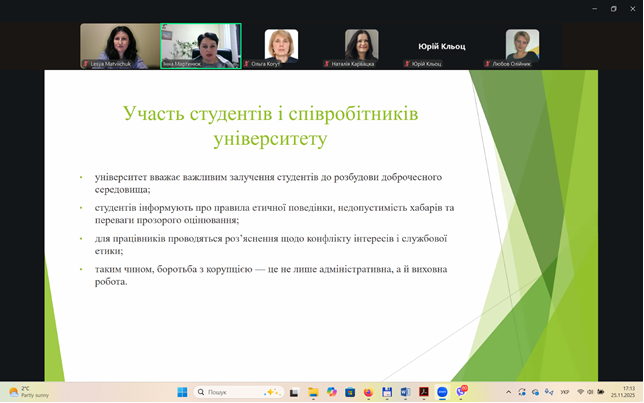This screenshot has width=644, height=403.
Task: Expand the hidden system tray icons chevron
Action: pyautogui.click(x=509, y=392)
